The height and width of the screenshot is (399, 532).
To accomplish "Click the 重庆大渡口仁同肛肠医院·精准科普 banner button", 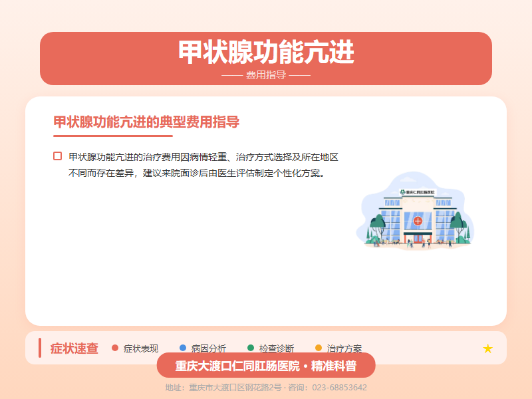I will 266,365.
